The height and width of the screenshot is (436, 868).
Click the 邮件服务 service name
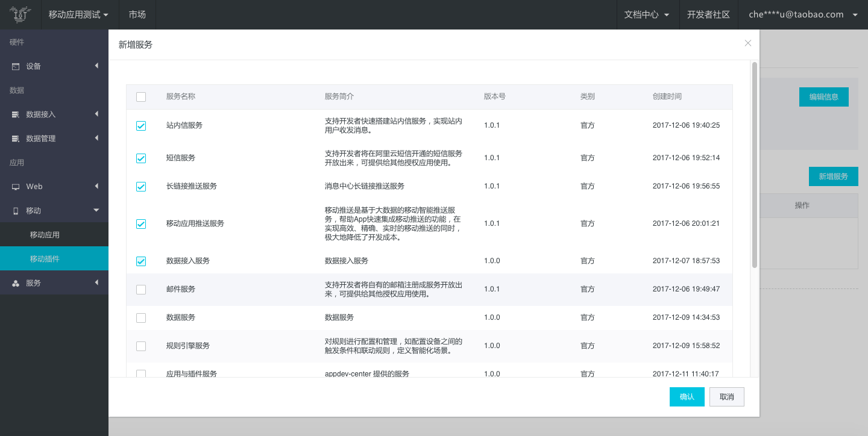click(181, 289)
